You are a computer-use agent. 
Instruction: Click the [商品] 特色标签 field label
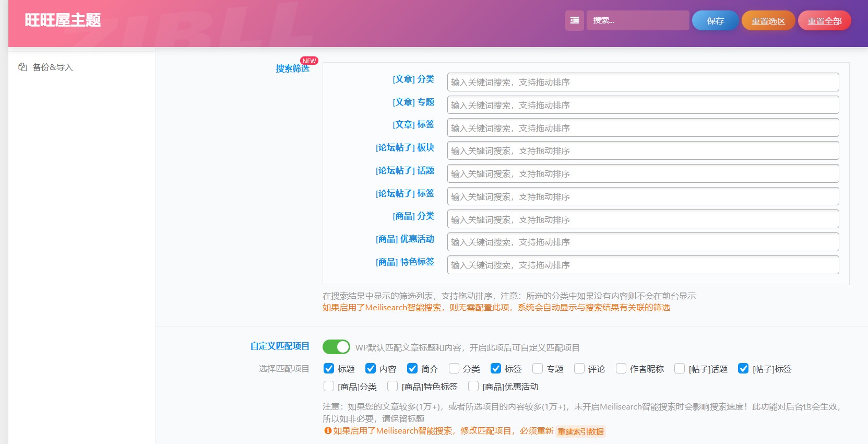click(x=405, y=262)
